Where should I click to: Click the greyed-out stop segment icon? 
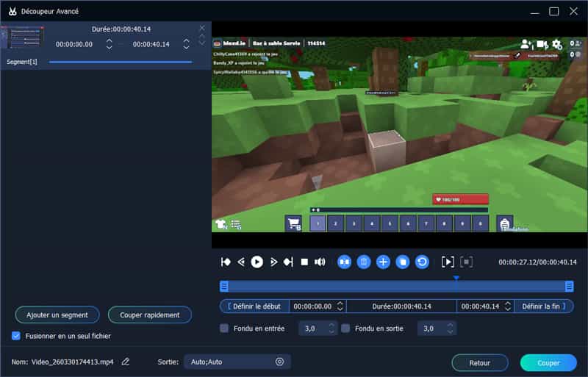466,262
